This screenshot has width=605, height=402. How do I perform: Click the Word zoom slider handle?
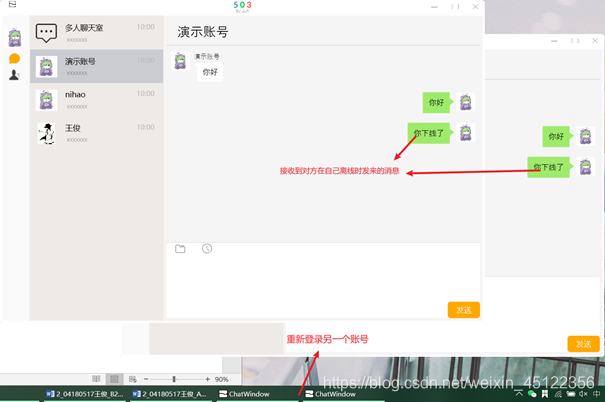(x=174, y=379)
